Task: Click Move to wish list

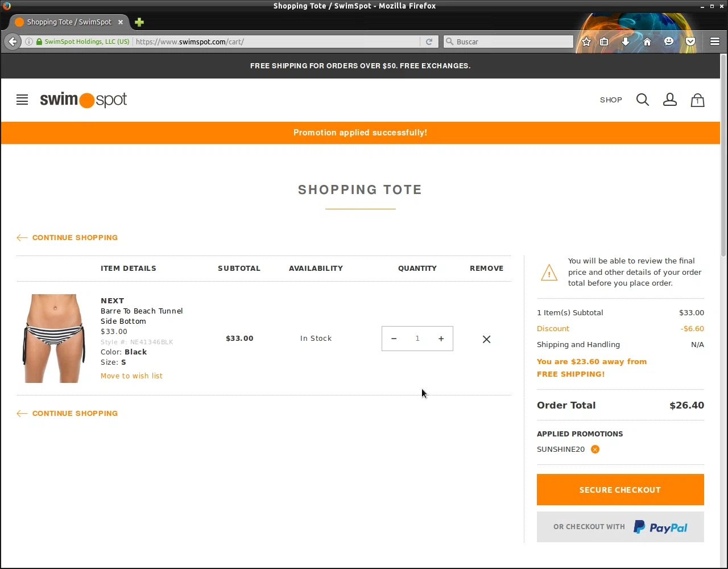Action: (131, 376)
